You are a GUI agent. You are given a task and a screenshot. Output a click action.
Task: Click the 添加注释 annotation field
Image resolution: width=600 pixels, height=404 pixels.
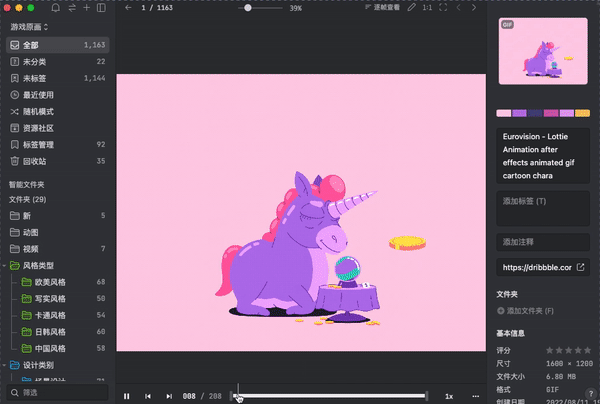tap(543, 242)
